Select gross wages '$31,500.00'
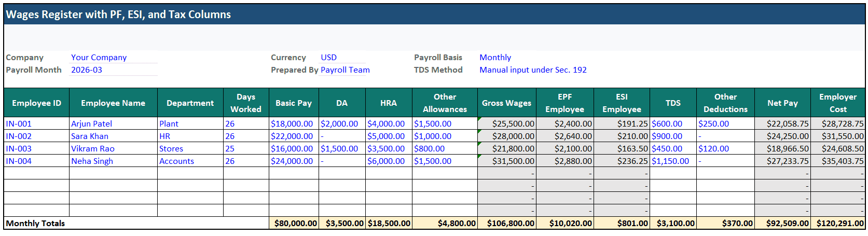 coord(506,161)
